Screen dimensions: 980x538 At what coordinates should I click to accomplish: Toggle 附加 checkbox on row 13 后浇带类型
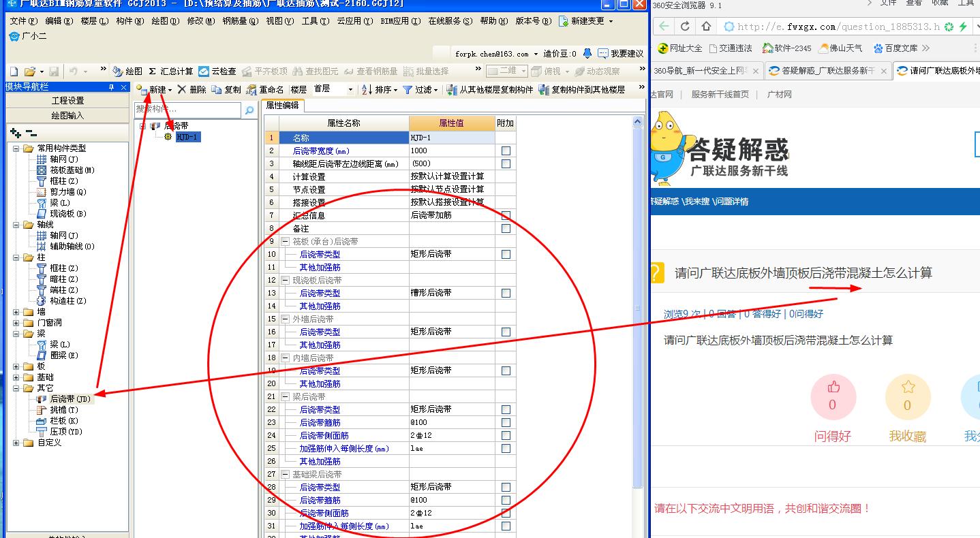[x=506, y=293]
